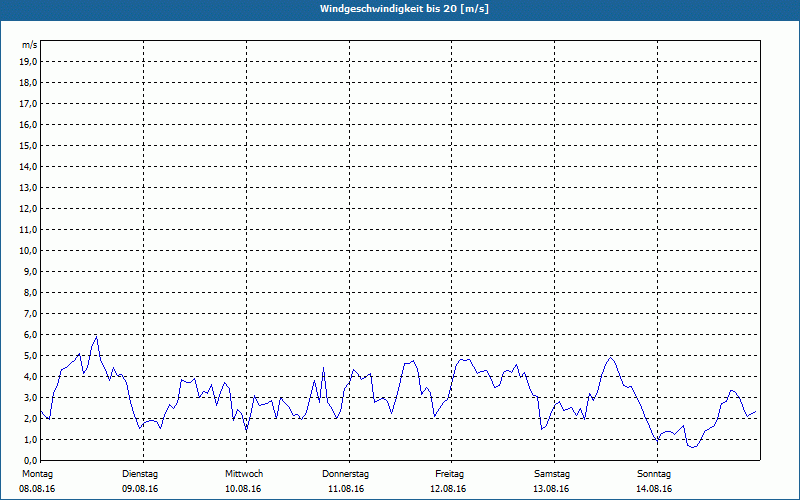Image resolution: width=800 pixels, height=500 pixels.
Task: Select the 18,0 y-axis label
Action: [x=28, y=83]
